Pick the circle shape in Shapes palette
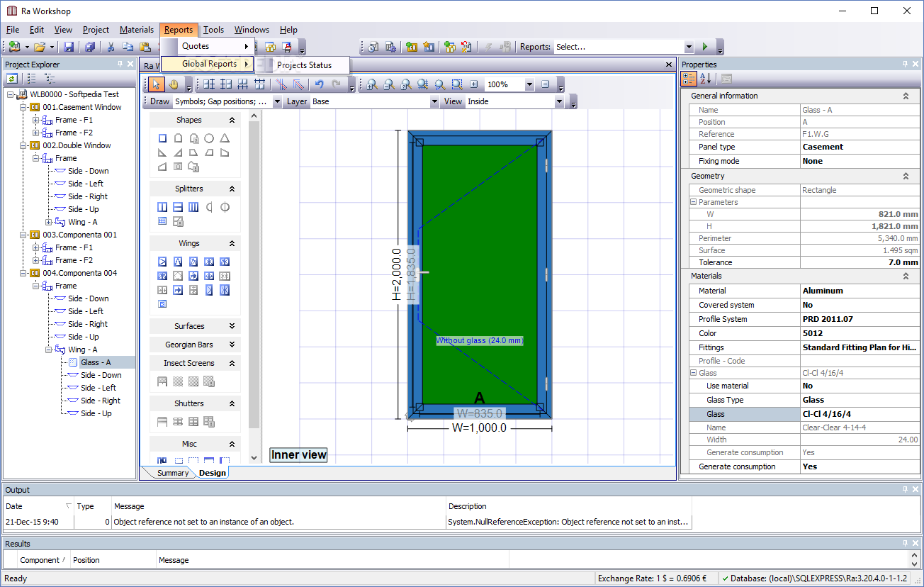Image resolution: width=924 pixels, height=587 pixels. (x=209, y=138)
